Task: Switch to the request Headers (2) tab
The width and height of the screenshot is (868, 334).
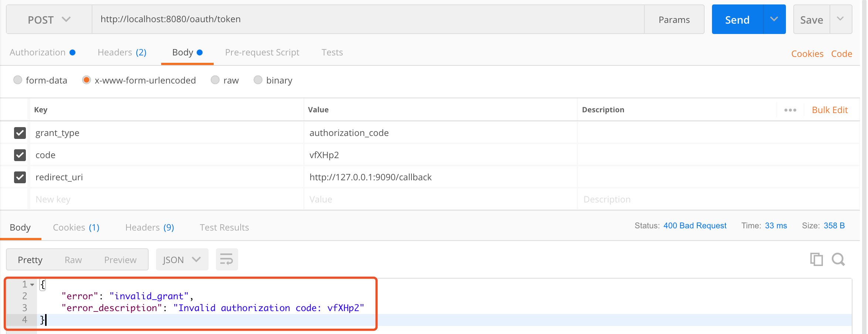Action: tap(122, 52)
